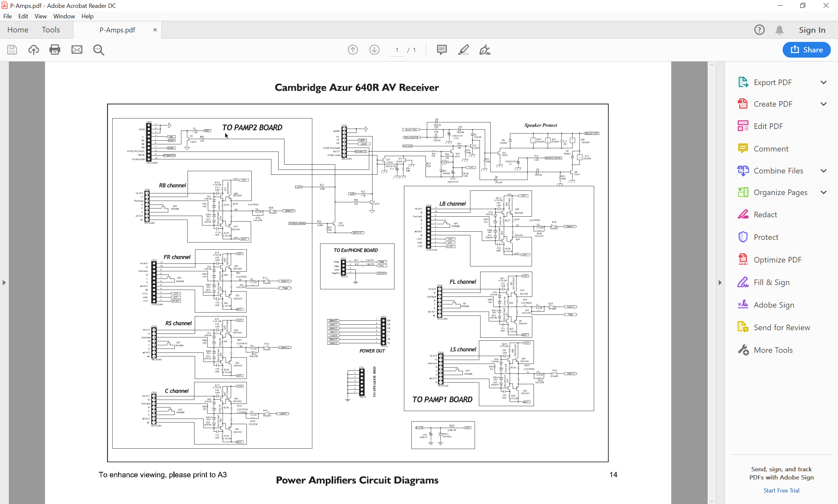Go to previous page arrow icon
The image size is (838, 504).
(x=353, y=50)
